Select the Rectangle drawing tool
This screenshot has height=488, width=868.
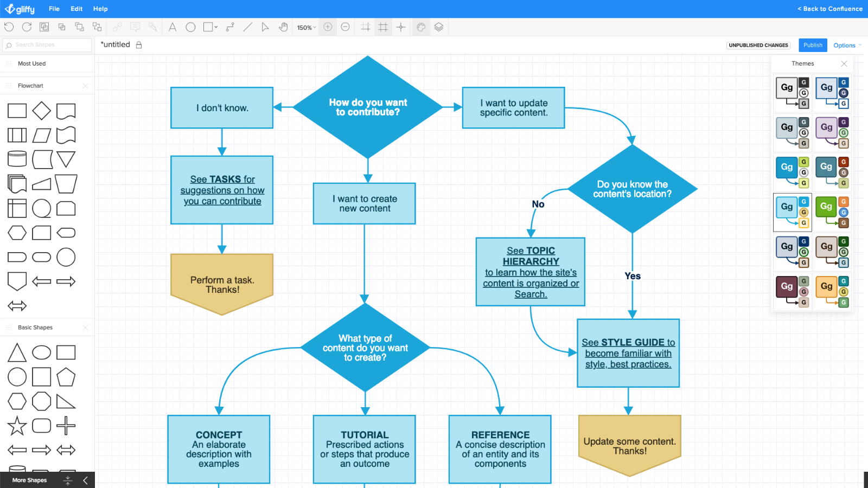208,27
